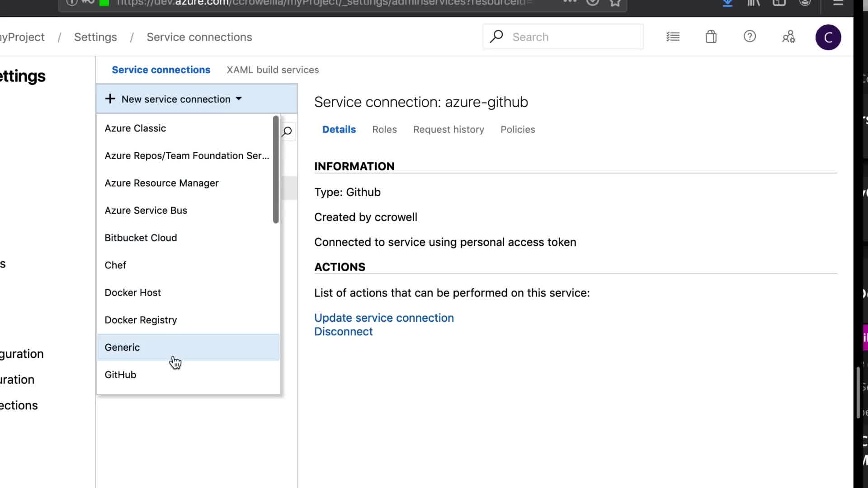The width and height of the screenshot is (868, 488).
Task: Pick Docker Registry from the list
Action: pos(141,320)
